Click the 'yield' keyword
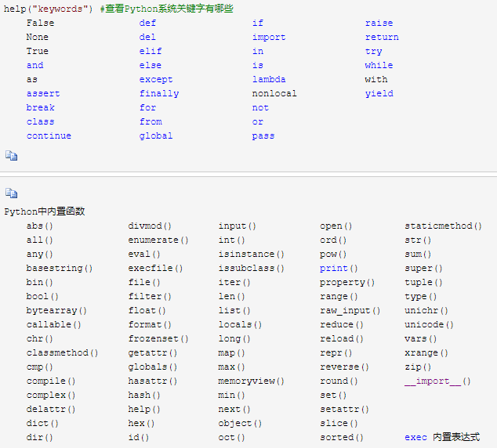 pos(379,93)
